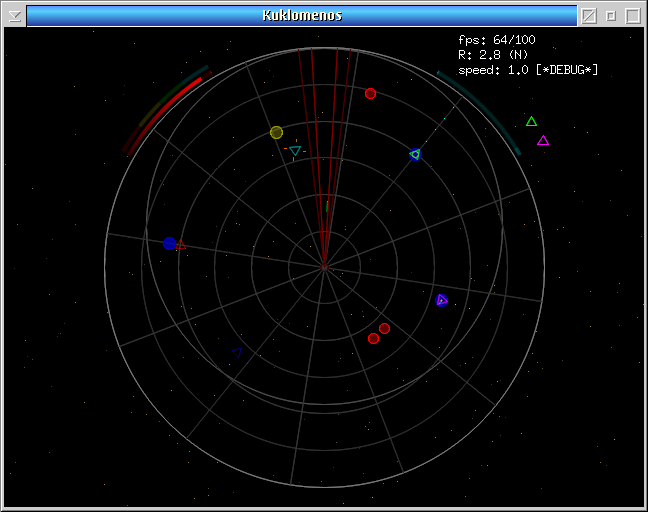Screen dimensions: 648x512
Task: Click the center node of the radar
Action: pos(324,267)
